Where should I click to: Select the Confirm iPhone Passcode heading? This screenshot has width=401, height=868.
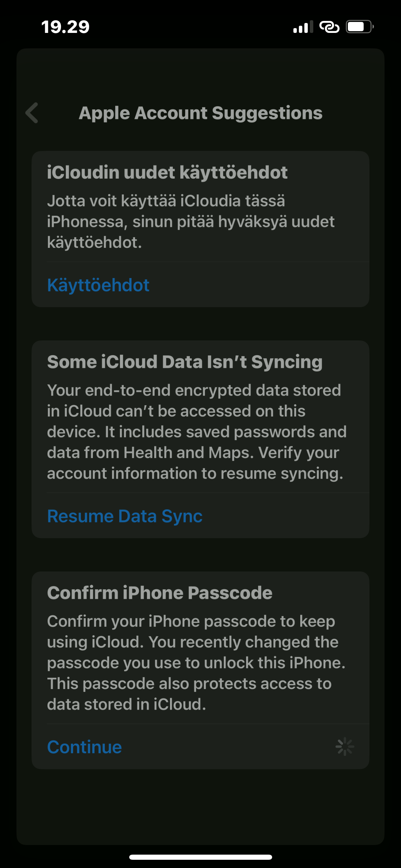[160, 593]
